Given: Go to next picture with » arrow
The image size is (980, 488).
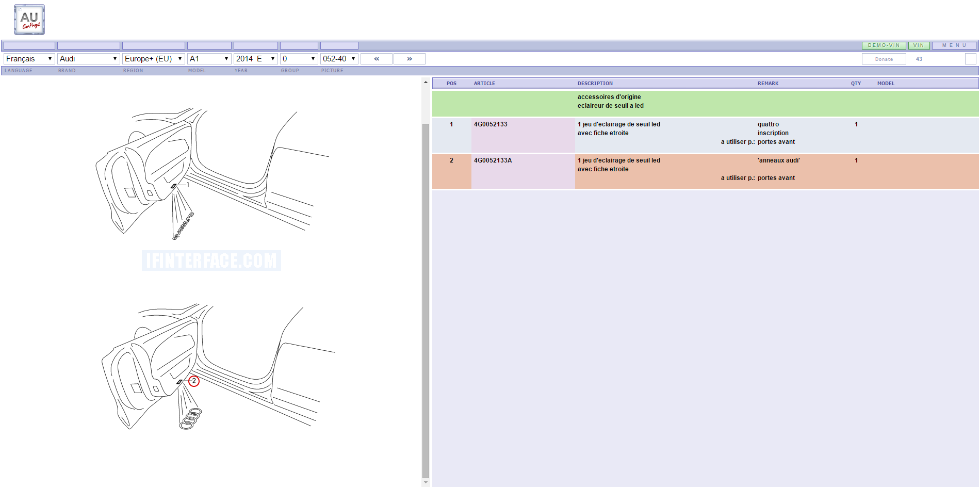Looking at the screenshot, I should tap(410, 59).
